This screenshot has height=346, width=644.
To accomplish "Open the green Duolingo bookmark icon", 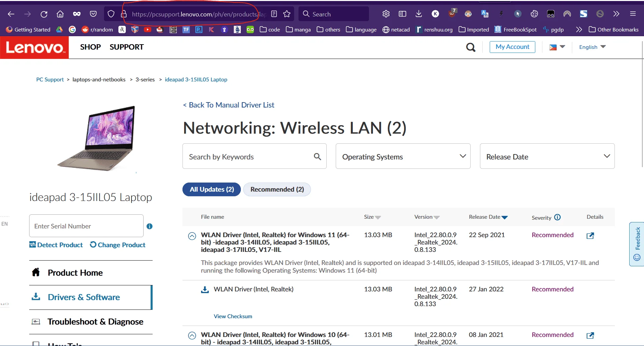I will click(250, 29).
